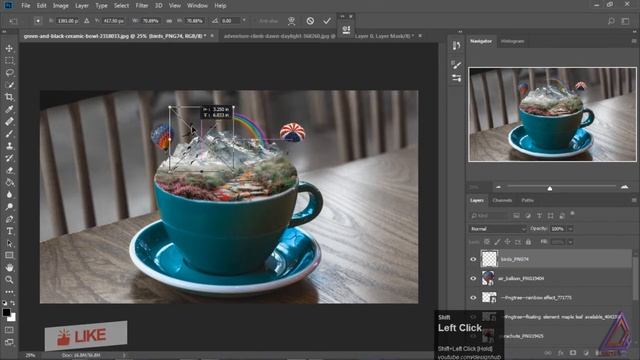Toggle maintain aspect ratio link between W and H
Image resolution: width=640 pixels, height=360 pixels.
169,20
